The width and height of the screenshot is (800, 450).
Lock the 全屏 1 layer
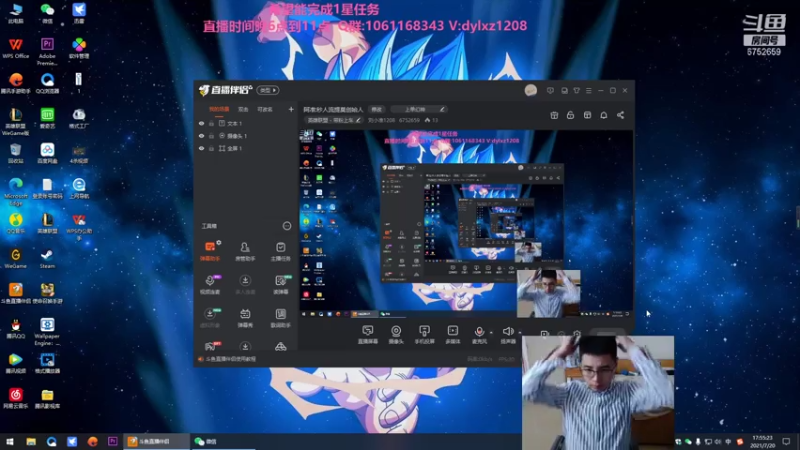click(x=211, y=148)
